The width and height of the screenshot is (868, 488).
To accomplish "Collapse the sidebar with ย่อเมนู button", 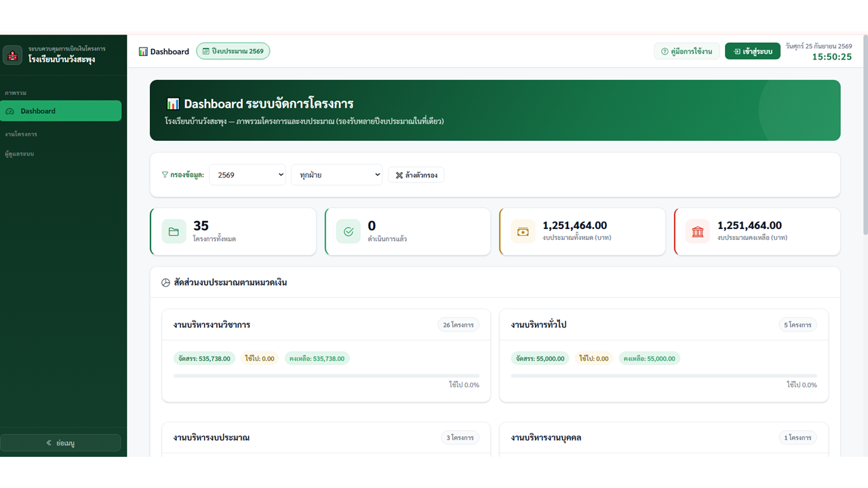I will pyautogui.click(x=60, y=443).
